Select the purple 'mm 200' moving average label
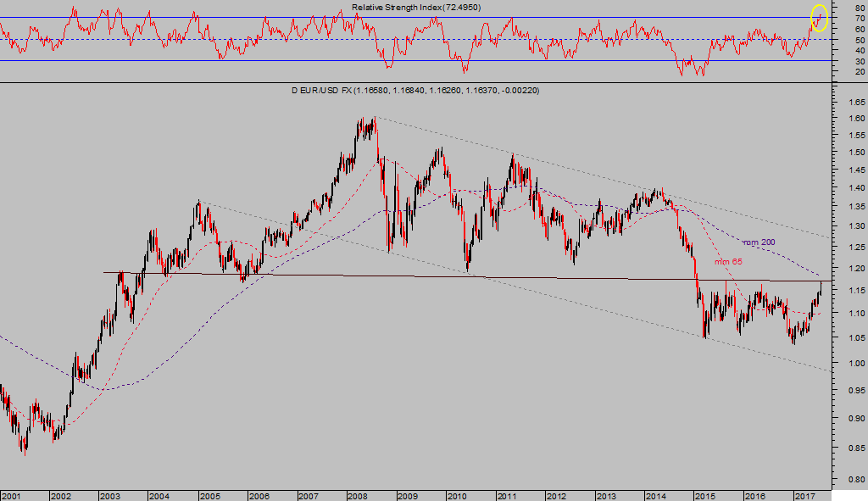The width and height of the screenshot is (868, 501). [x=757, y=242]
